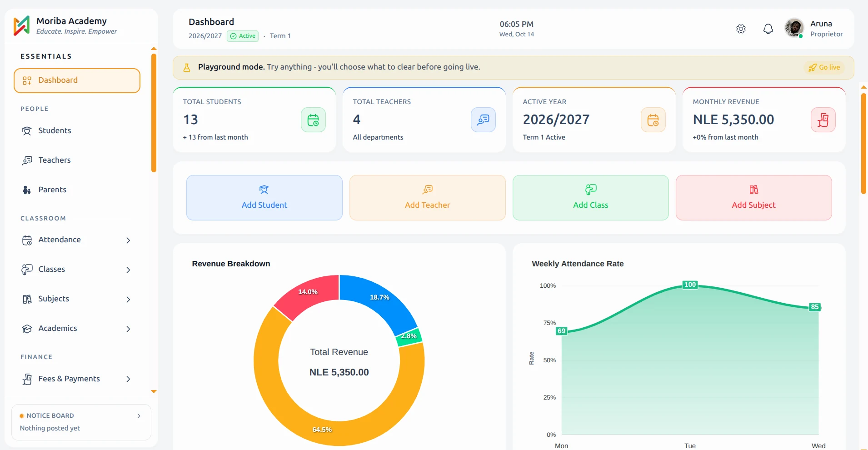
Task: Click the Total Students calendar icon
Action: 313,120
